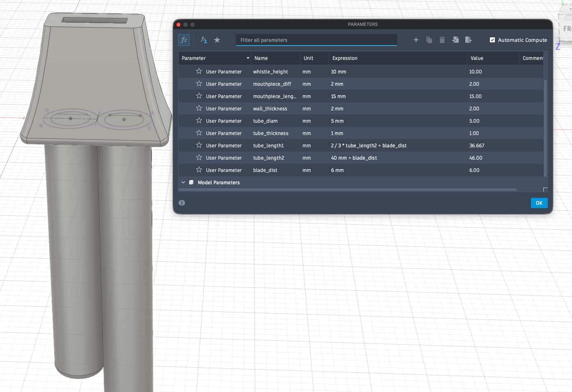Click the import parameters icon
Image resolution: width=572 pixels, height=392 pixels.
pyautogui.click(x=455, y=40)
